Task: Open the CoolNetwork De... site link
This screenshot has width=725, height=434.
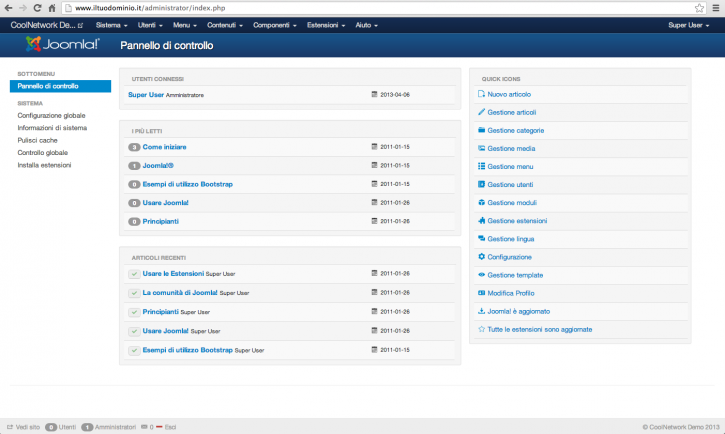Action: click(47, 25)
